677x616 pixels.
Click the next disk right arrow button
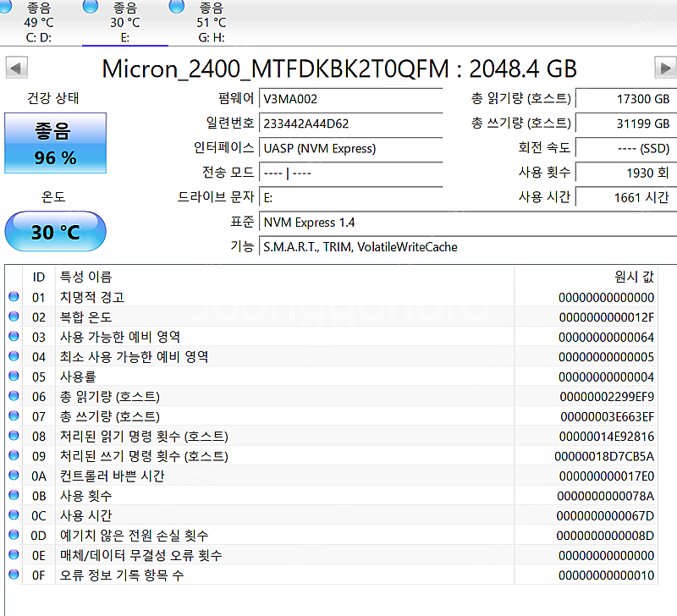click(665, 68)
